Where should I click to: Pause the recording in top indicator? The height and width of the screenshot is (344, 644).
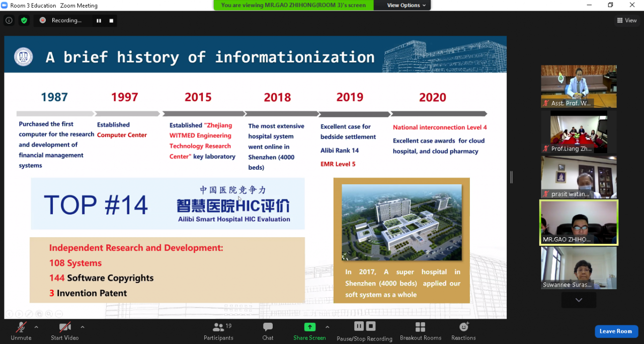[x=99, y=21]
